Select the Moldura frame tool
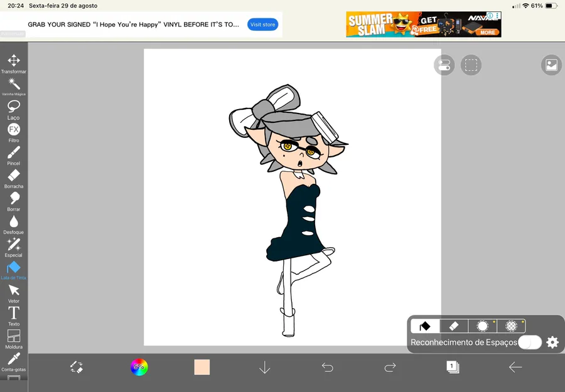The image size is (565, 392). coord(14,339)
